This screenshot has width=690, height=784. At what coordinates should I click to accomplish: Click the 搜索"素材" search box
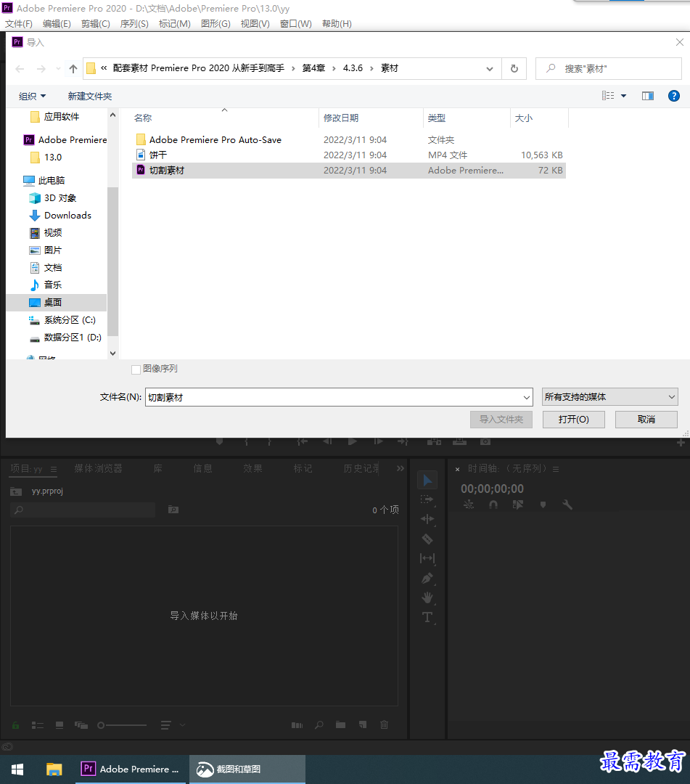pyautogui.click(x=609, y=68)
